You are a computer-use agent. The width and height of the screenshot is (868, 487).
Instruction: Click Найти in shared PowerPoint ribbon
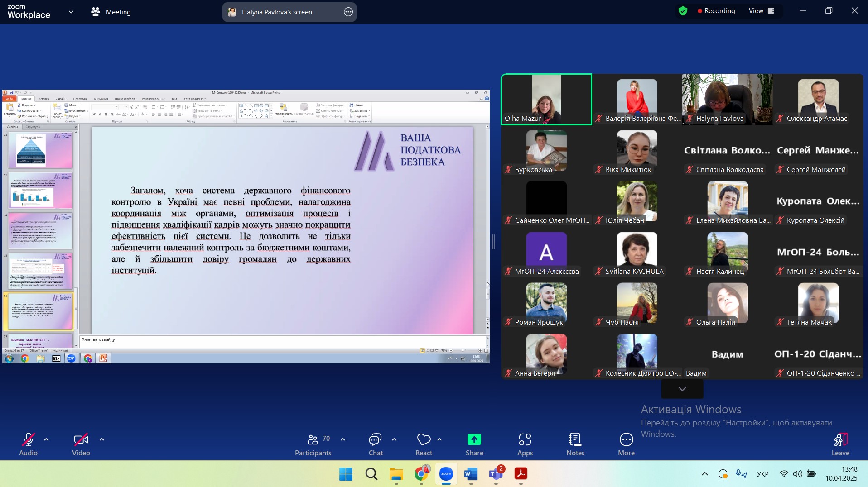[357, 105]
